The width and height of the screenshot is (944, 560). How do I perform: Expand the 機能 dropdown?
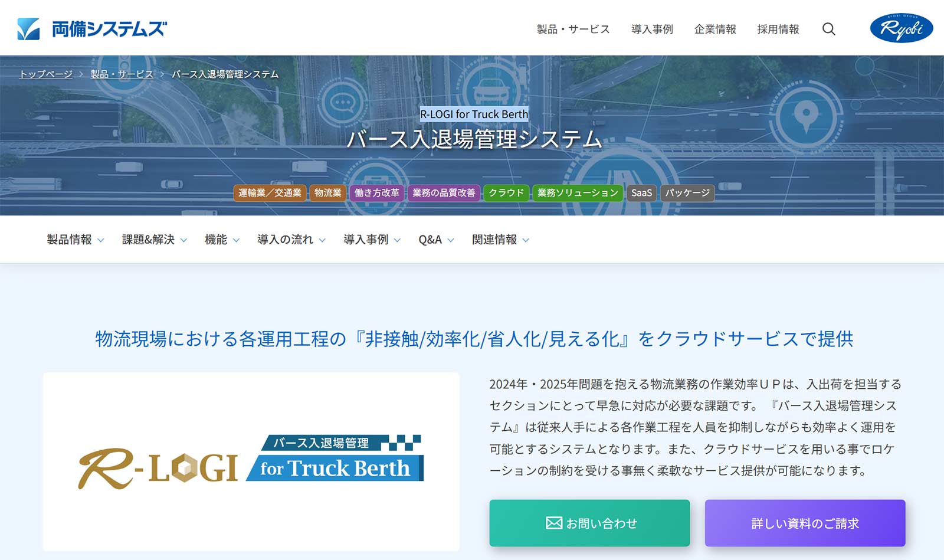[x=216, y=239]
